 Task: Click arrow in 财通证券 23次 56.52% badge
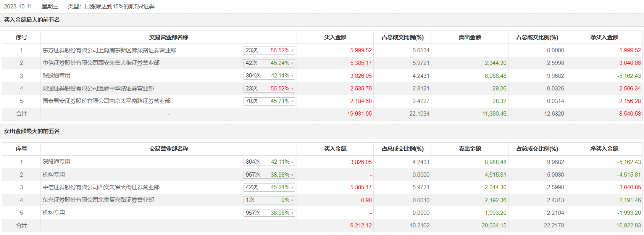[292, 89]
